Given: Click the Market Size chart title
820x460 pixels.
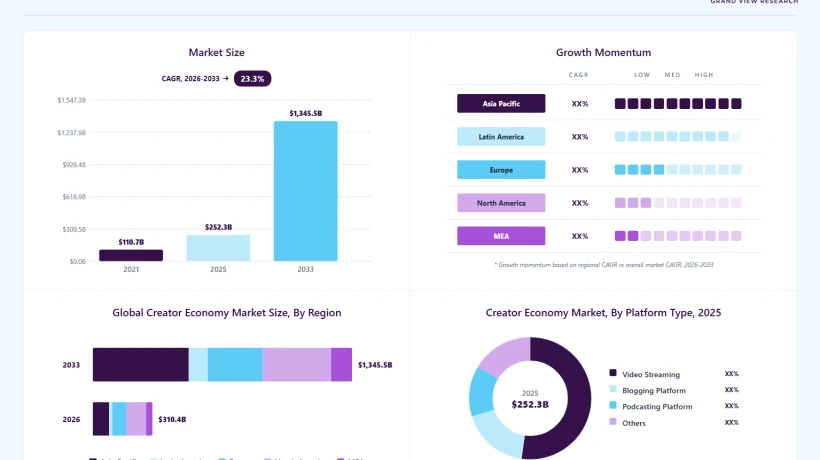Looking at the screenshot, I should [x=217, y=52].
